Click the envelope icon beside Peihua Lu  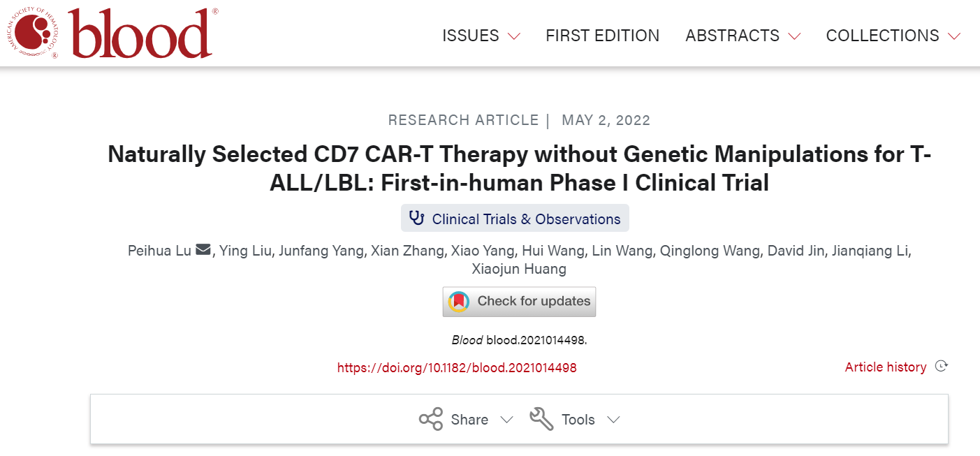click(x=203, y=250)
